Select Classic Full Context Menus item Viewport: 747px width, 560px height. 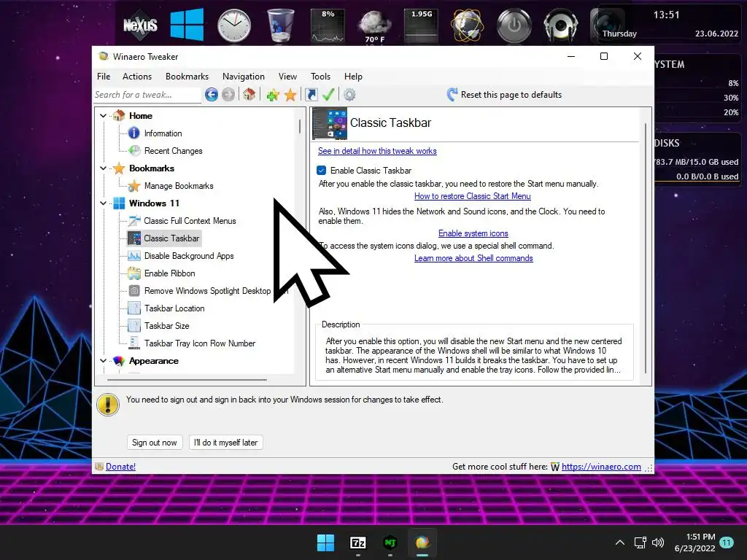[190, 221]
